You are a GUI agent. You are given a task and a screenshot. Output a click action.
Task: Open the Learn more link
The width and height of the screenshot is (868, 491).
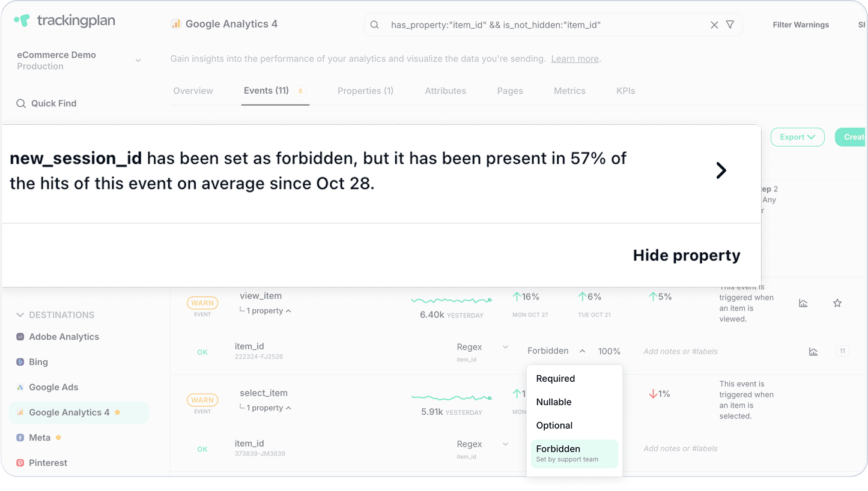tap(575, 59)
